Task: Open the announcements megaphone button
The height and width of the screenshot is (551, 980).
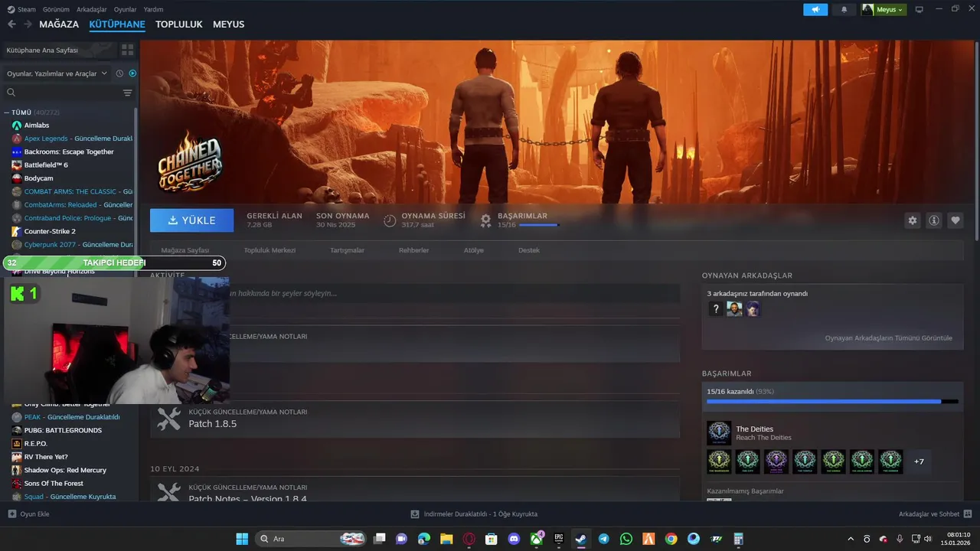Action: (815, 9)
